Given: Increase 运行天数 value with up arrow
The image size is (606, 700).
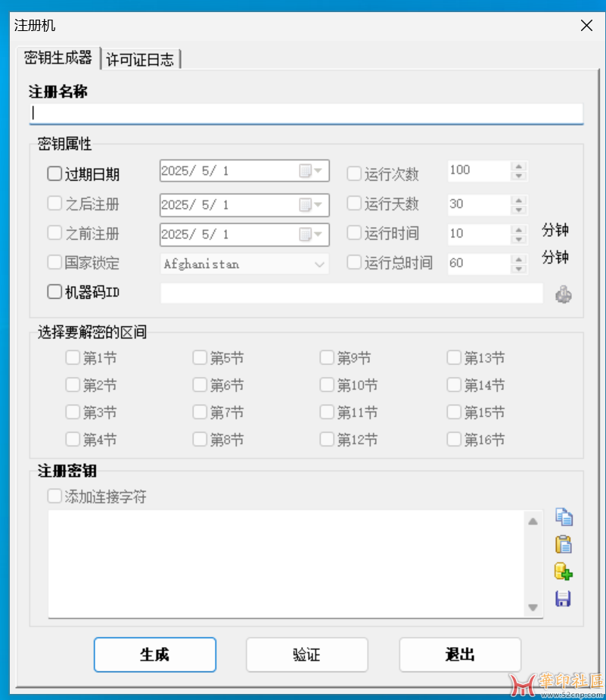Looking at the screenshot, I should point(518,200).
